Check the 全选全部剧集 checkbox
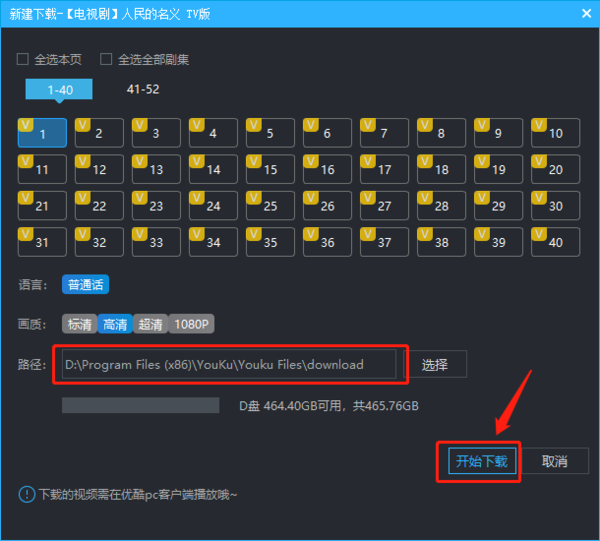The width and height of the screenshot is (600, 541). point(106,59)
